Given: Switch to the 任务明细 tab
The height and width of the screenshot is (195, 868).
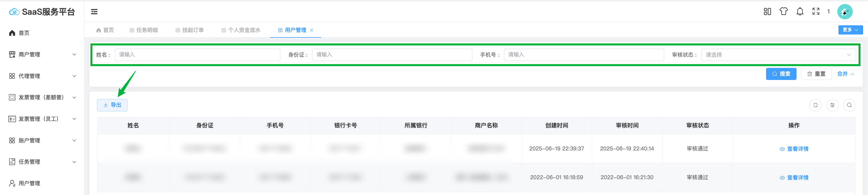Looking at the screenshot, I should [x=144, y=30].
